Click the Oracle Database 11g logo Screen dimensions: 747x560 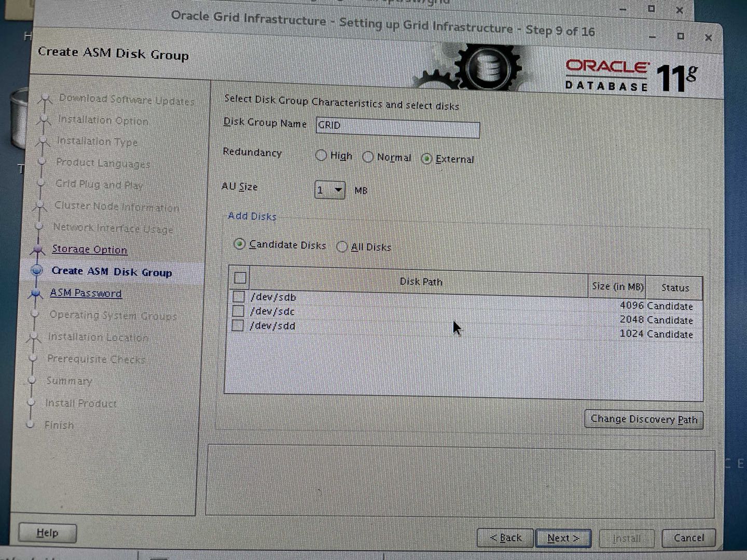631,77
